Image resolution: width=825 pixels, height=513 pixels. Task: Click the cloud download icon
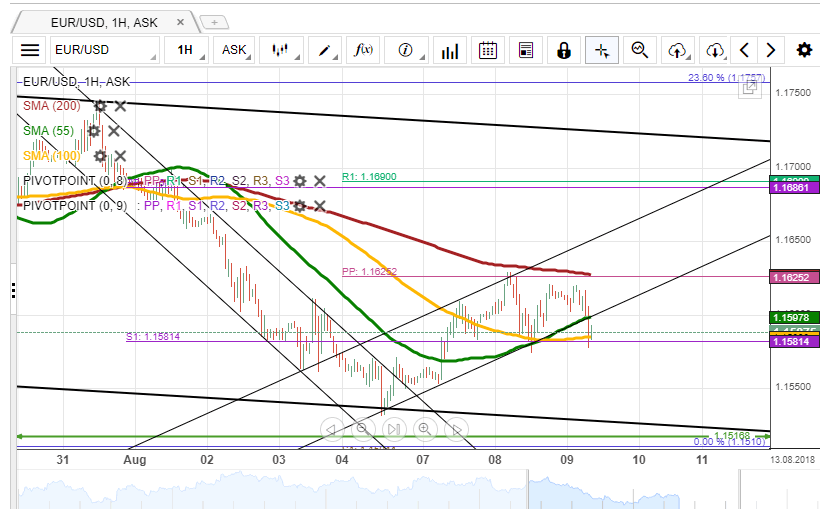pyautogui.click(x=714, y=50)
